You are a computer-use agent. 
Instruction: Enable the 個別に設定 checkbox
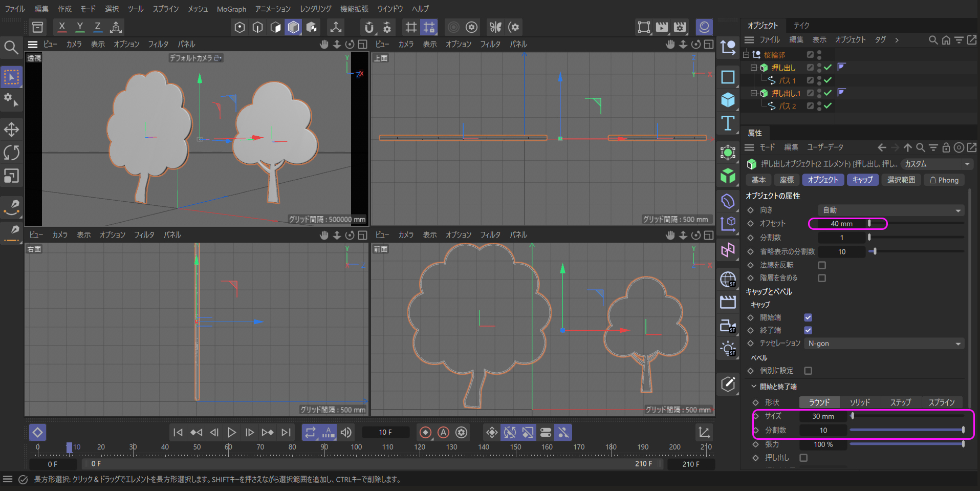808,371
